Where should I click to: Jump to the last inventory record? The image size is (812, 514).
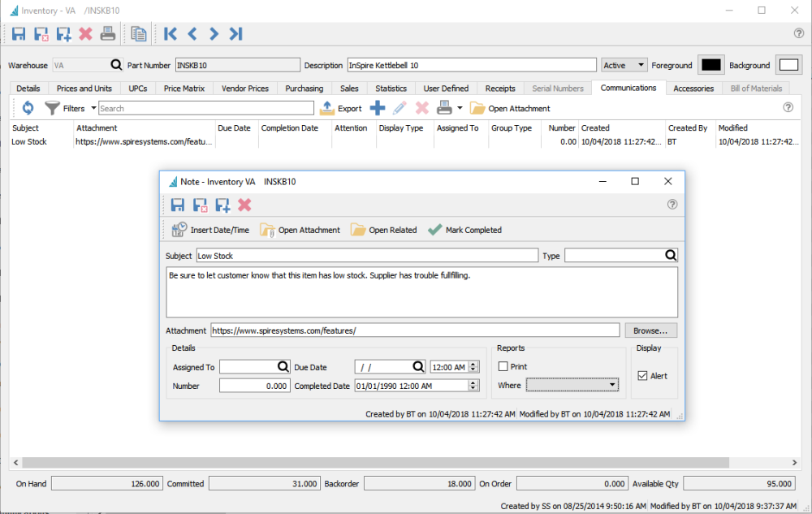tap(236, 34)
